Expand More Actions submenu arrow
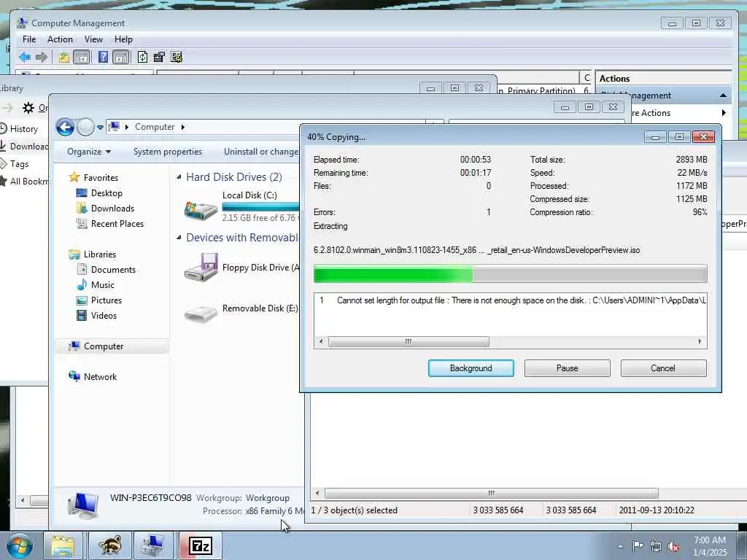Screen dimensions: 747x560 pos(724,113)
